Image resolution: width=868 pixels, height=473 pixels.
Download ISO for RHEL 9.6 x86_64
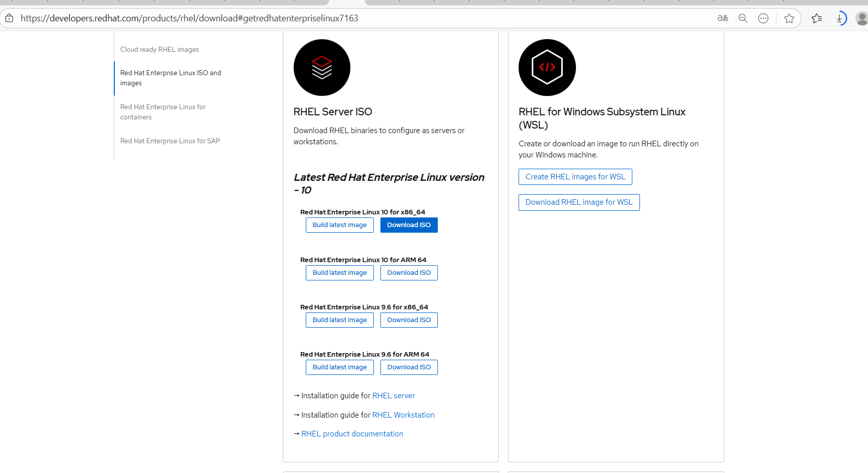409,320
